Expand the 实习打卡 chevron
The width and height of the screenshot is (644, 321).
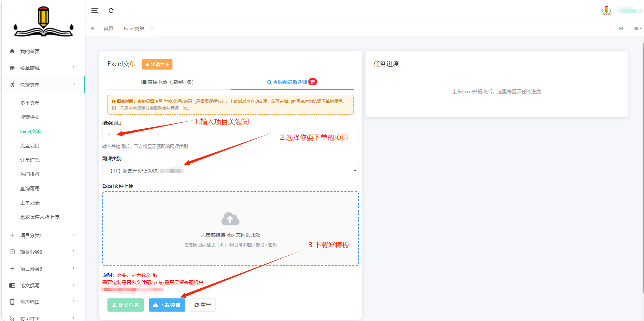coord(74,318)
